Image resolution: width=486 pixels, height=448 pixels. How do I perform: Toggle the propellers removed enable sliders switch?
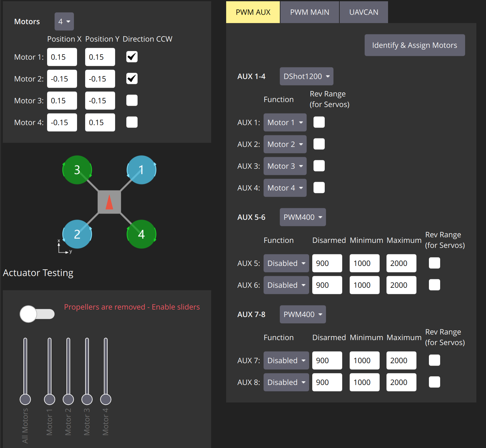click(37, 314)
